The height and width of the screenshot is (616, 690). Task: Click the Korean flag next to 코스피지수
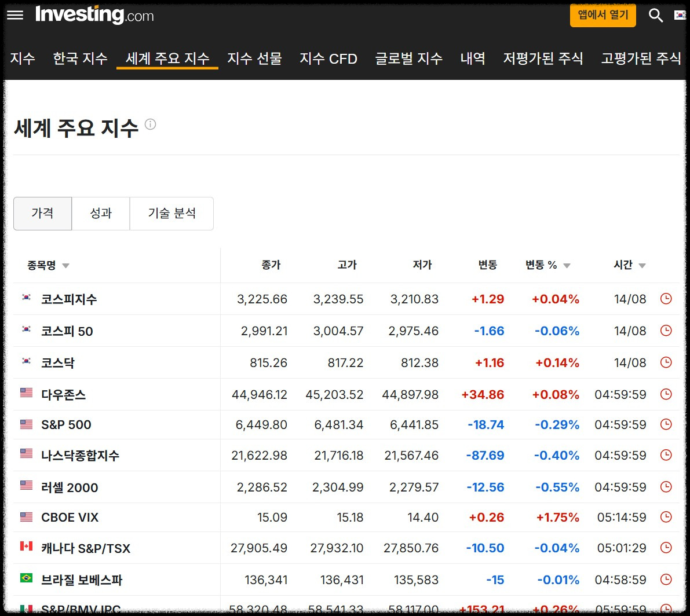pos(27,297)
